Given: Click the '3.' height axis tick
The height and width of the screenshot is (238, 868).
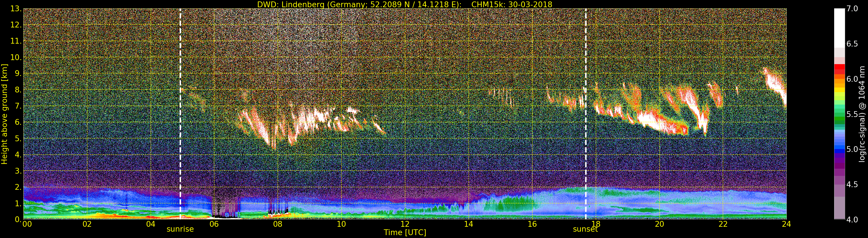Looking at the screenshot, I should click(18, 171).
